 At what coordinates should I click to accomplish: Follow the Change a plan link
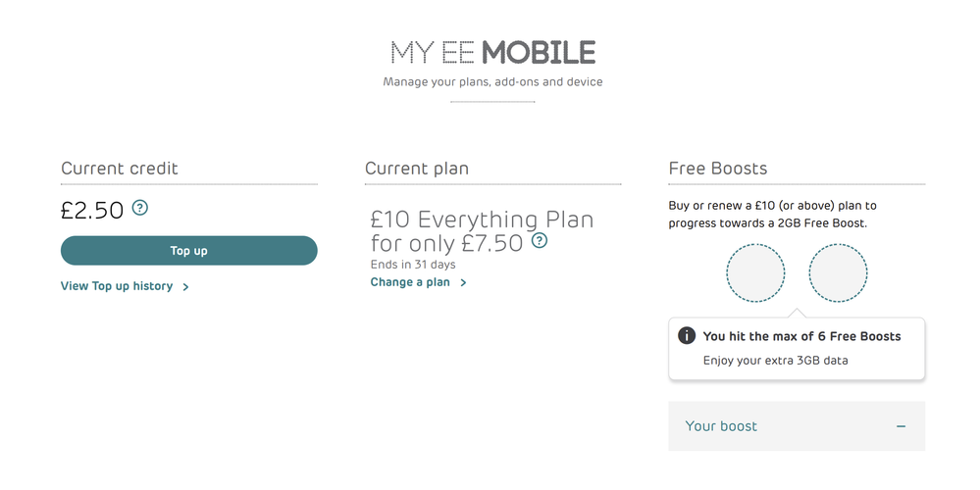[410, 282]
